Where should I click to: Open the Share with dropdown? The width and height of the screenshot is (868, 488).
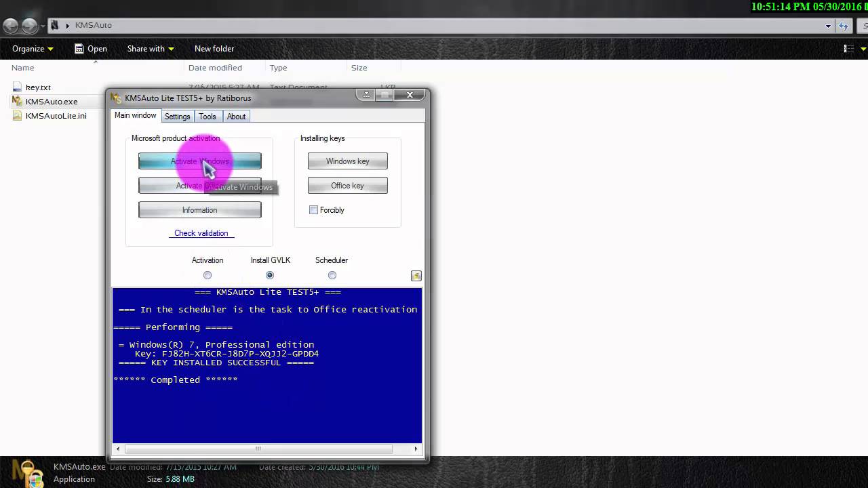151,49
